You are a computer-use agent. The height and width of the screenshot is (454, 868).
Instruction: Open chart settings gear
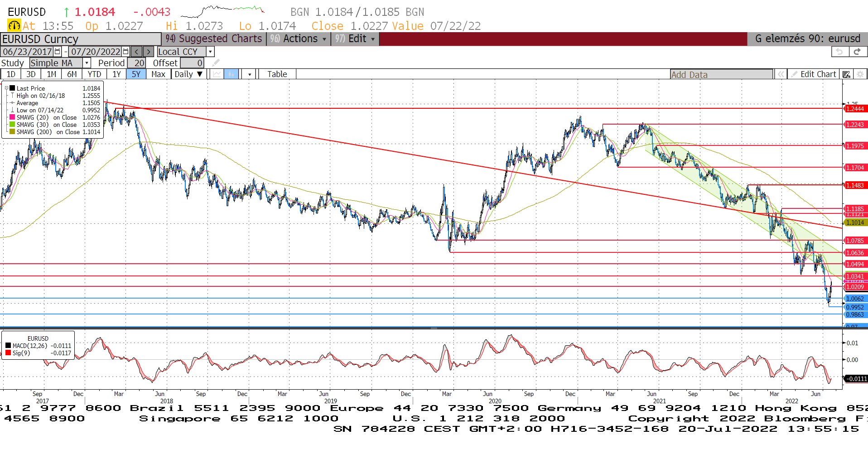tap(860, 74)
